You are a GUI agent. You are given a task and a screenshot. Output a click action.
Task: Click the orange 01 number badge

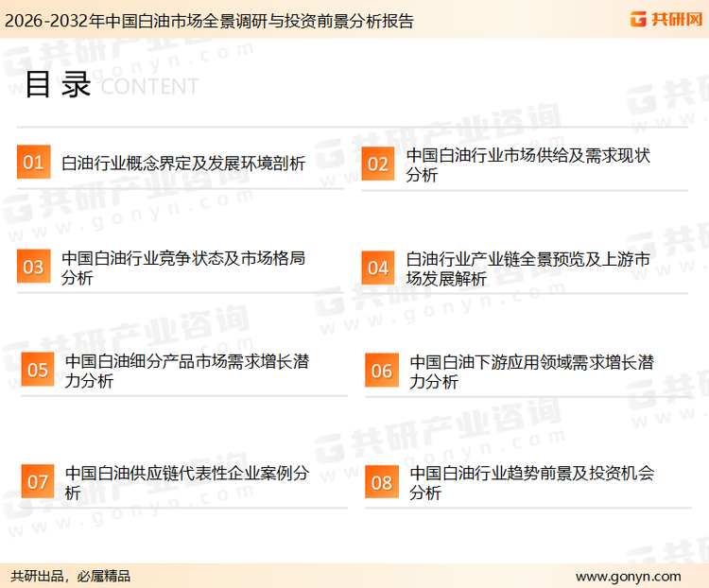(x=33, y=162)
